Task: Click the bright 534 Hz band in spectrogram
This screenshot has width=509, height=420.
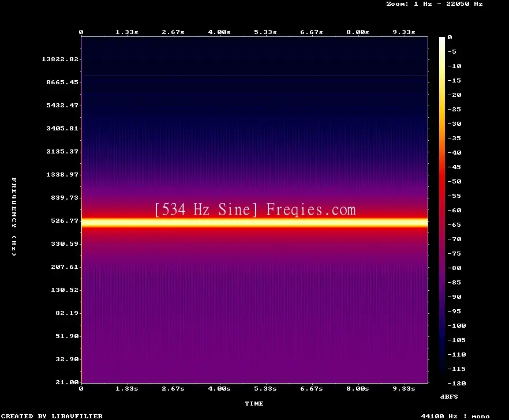Action: click(254, 223)
